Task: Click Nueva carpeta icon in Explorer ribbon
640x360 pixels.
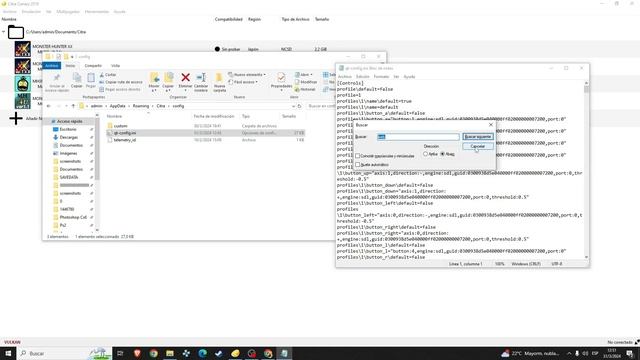Action: (x=219, y=77)
